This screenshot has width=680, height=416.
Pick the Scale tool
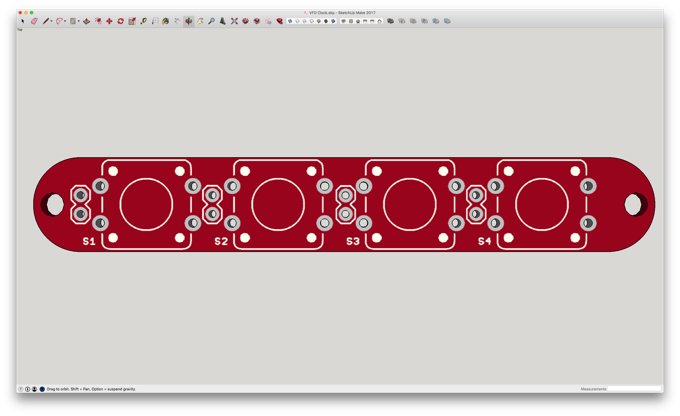pyautogui.click(x=131, y=21)
